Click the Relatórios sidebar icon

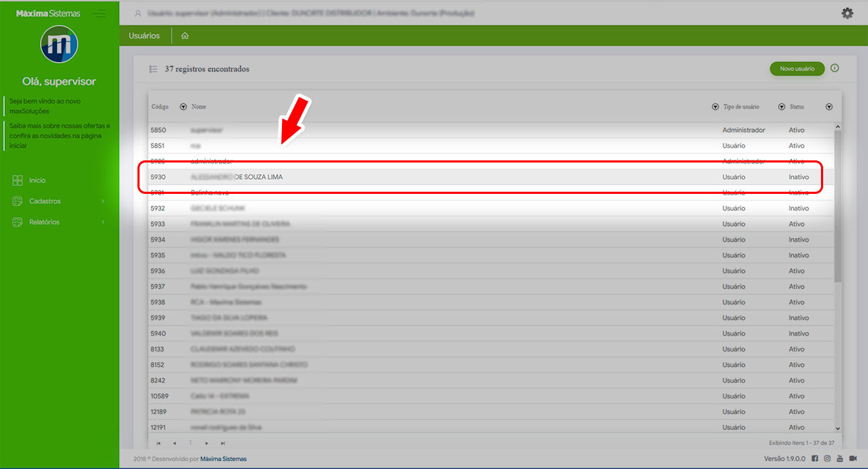coord(18,222)
